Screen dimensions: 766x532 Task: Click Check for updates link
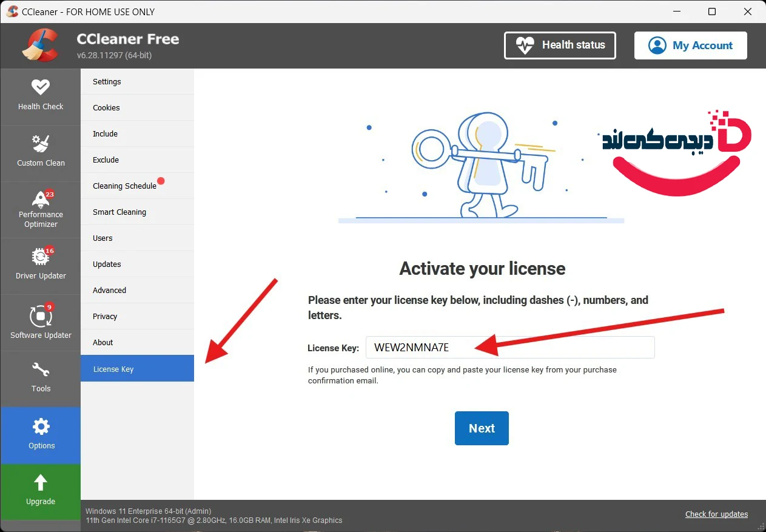pos(716,514)
